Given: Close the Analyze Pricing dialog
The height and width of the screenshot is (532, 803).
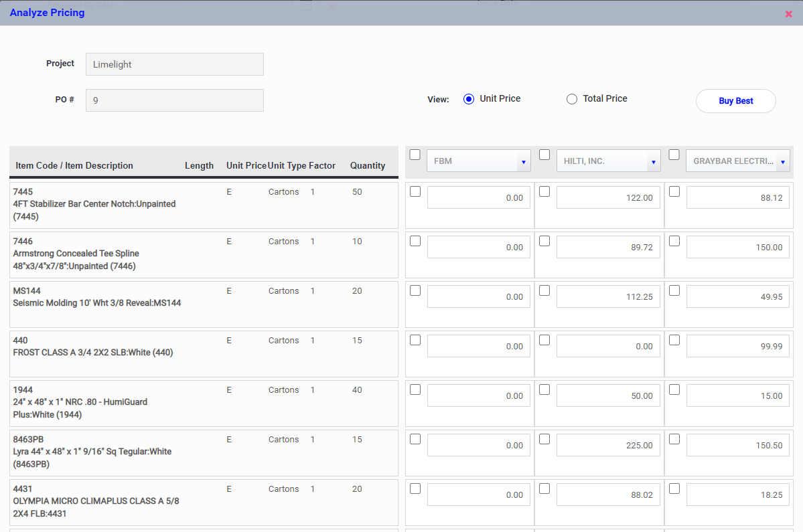Looking at the screenshot, I should (x=789, y=14).
